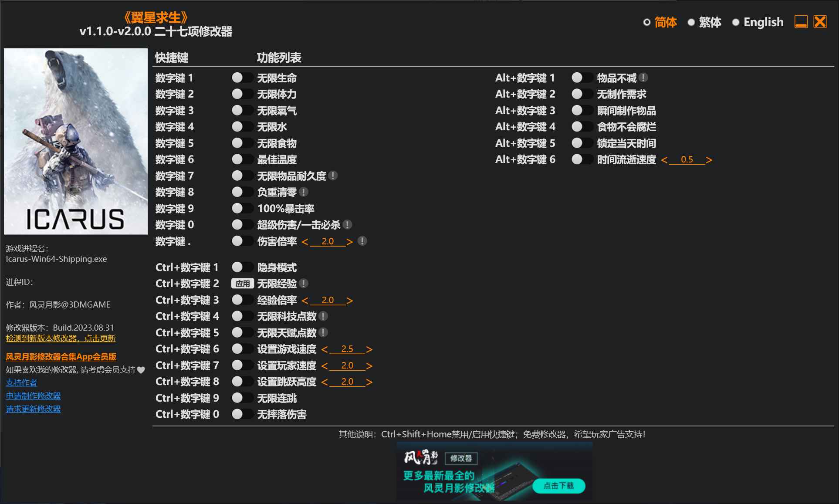
Task: Click the heart icon after 请考虑会员支持
Action: [141, 370]
